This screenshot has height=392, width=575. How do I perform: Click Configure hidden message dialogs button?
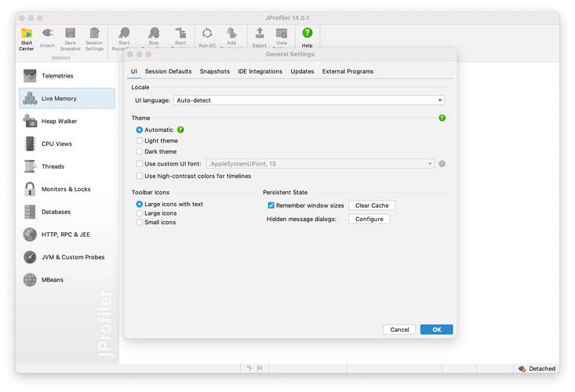[369, 219]
